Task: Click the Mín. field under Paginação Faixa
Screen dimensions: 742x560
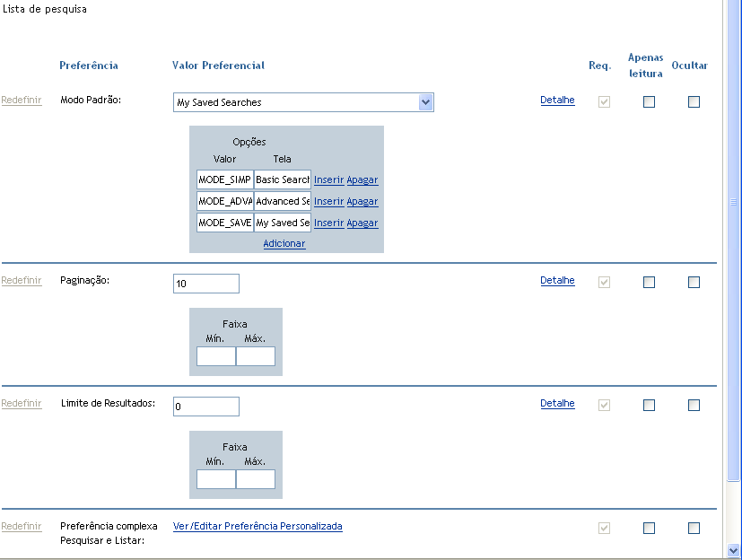Action: click(215, 356)
